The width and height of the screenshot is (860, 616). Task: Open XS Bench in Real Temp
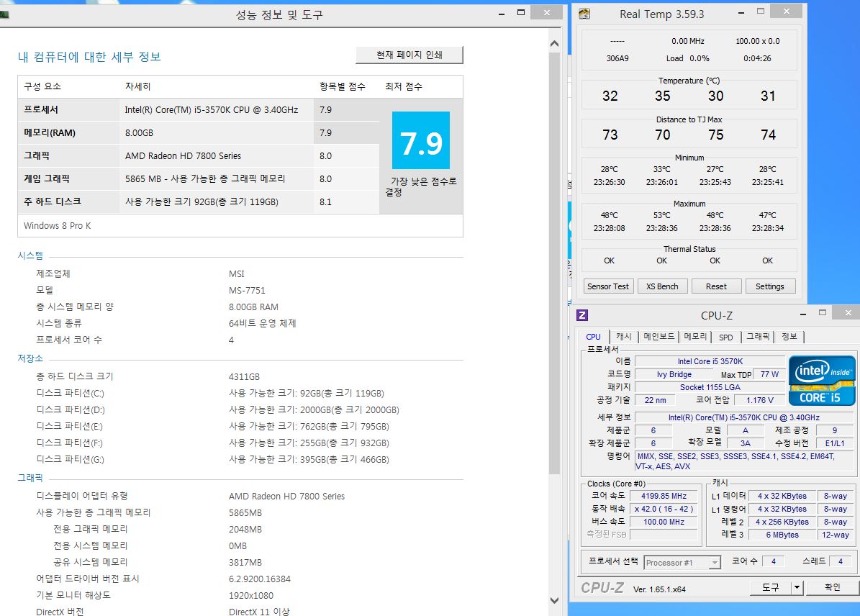[x=662, y=286]
